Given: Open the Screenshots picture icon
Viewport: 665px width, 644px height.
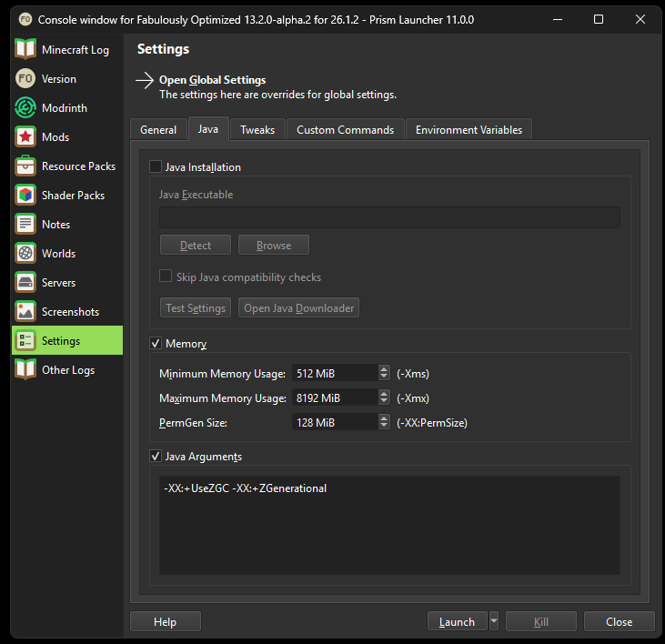Looking at the screenshot, I should pyautogui.click(x=25, y=312).
